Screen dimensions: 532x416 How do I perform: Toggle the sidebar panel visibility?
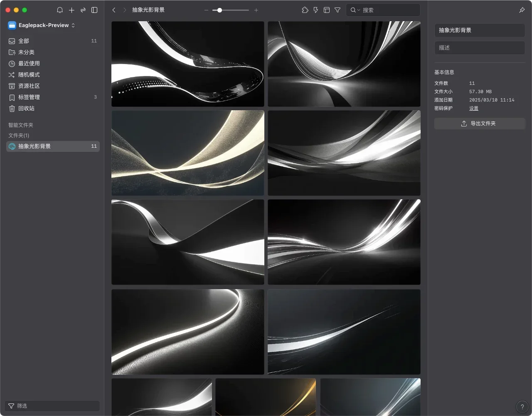[x=94, y=10]
